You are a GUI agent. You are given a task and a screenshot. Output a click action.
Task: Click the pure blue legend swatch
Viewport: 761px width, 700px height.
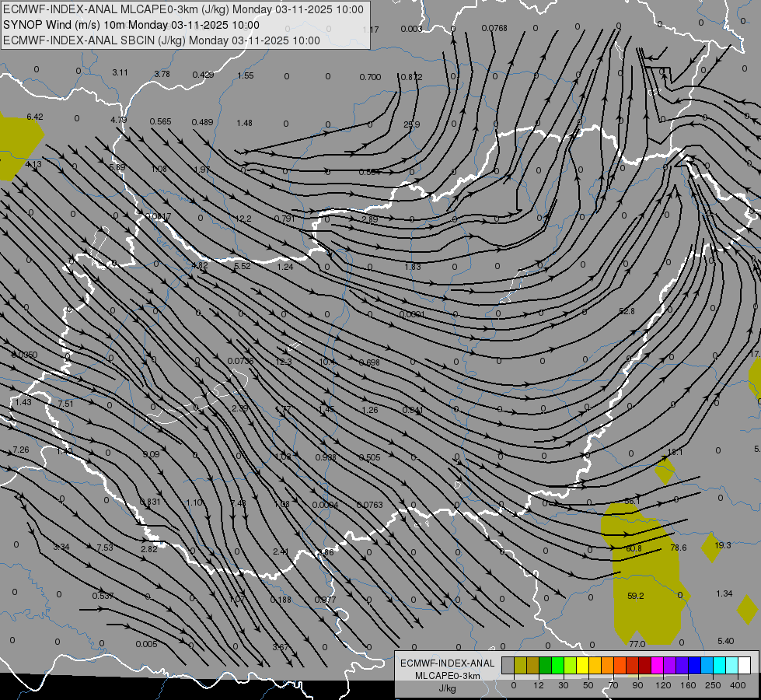[694, 666]
